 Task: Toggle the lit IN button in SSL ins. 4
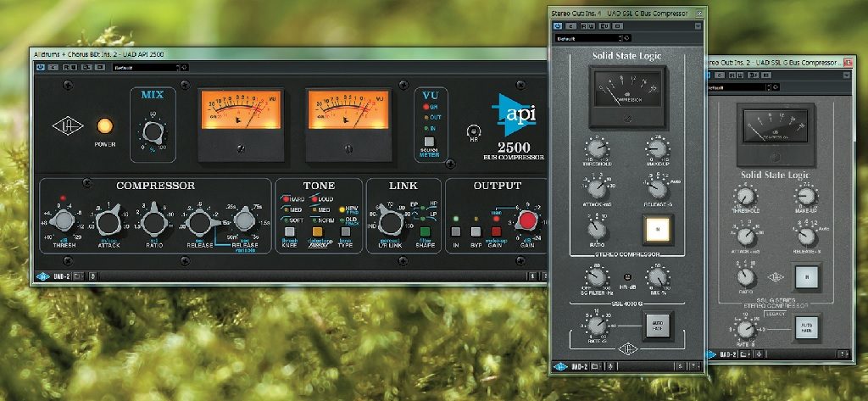658,229
